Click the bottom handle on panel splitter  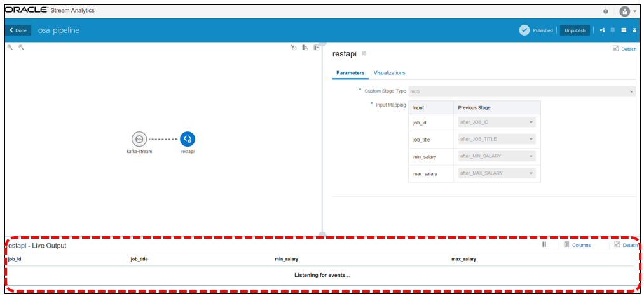[322, 235]
